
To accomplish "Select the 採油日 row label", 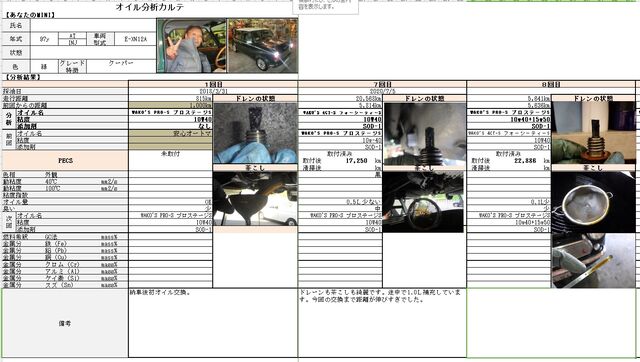I will 65,91.
